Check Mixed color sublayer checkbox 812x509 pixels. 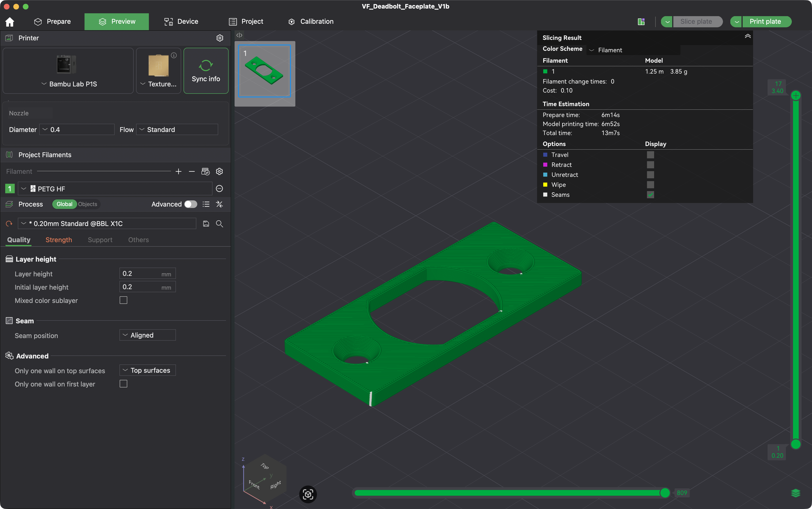pyautogui.click(x=123, y=300)
